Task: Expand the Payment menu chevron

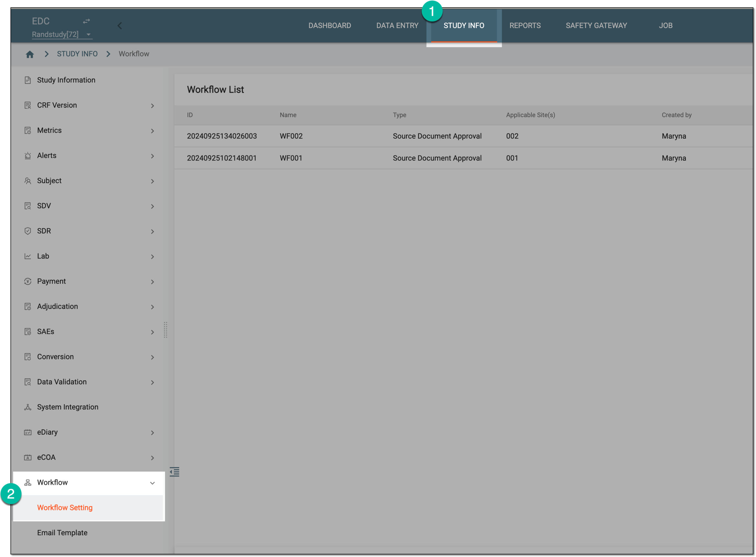Action: [152, 282]
